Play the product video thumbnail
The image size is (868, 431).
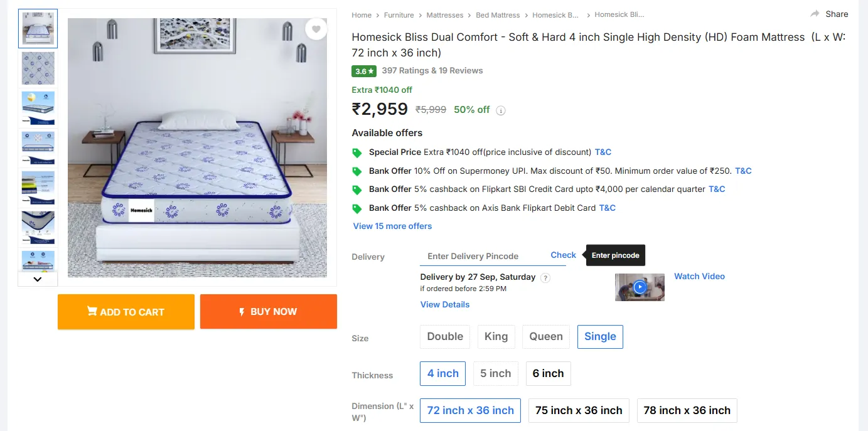pos(640,287)
